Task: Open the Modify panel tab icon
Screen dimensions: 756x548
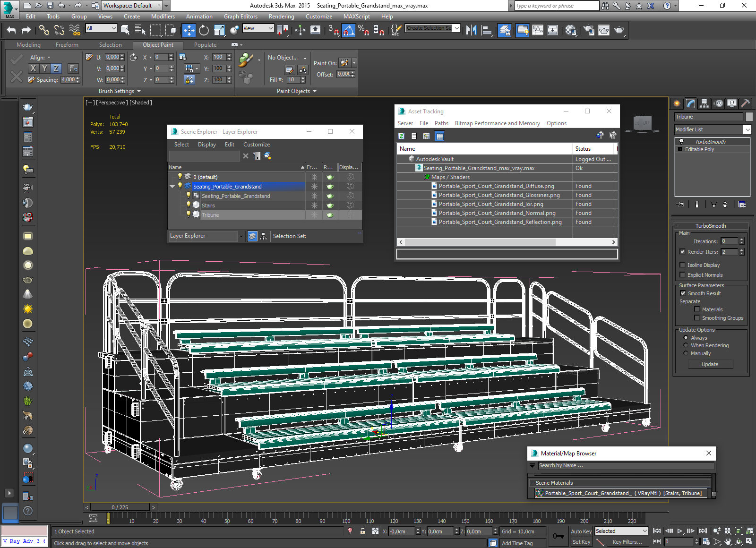Action: point(691,103)
